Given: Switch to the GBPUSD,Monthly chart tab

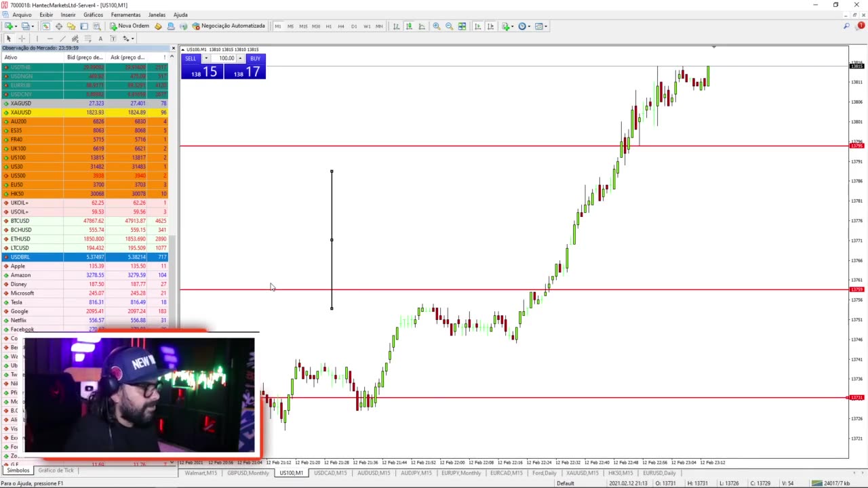Looking at the screenshot, I should click(x=248, y=472).
